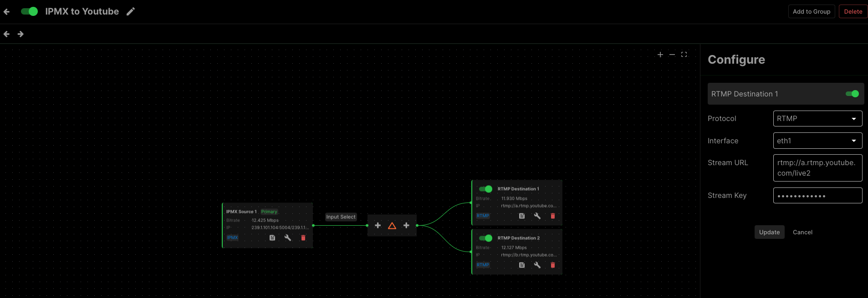Edit the route name with the pencil icon

131,11
